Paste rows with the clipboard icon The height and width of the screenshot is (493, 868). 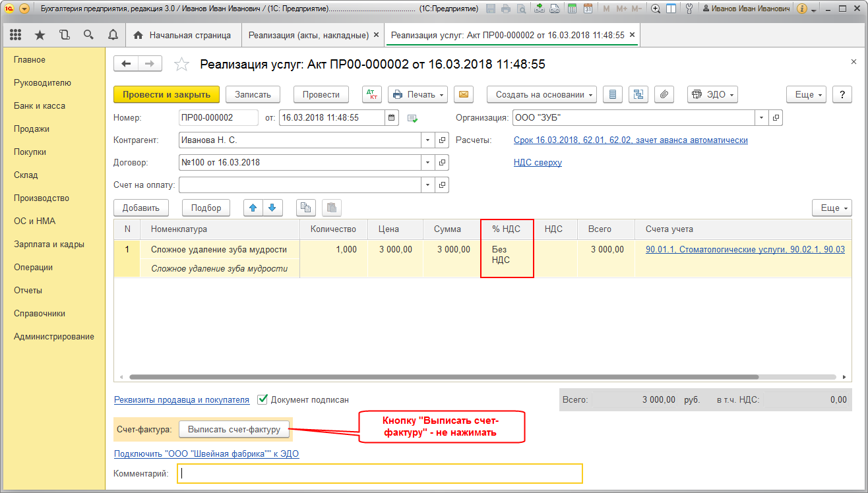pos(331,208)
